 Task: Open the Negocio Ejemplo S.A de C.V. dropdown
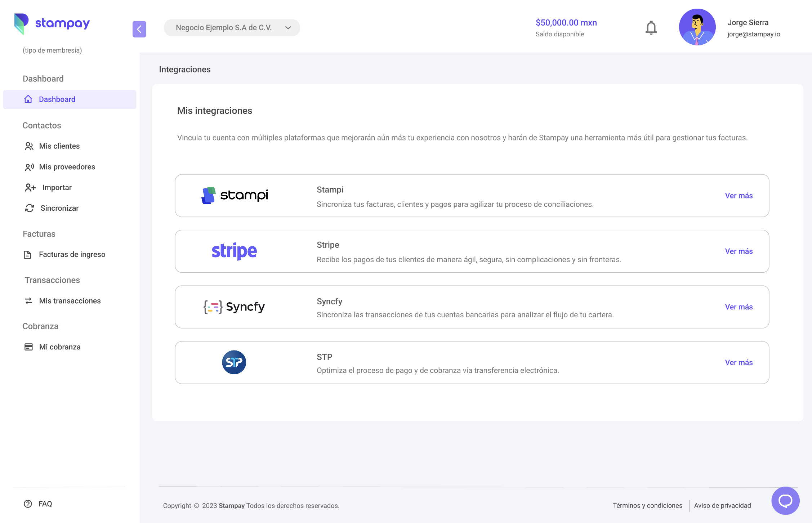pyautogui.click(x=232, y=27)
